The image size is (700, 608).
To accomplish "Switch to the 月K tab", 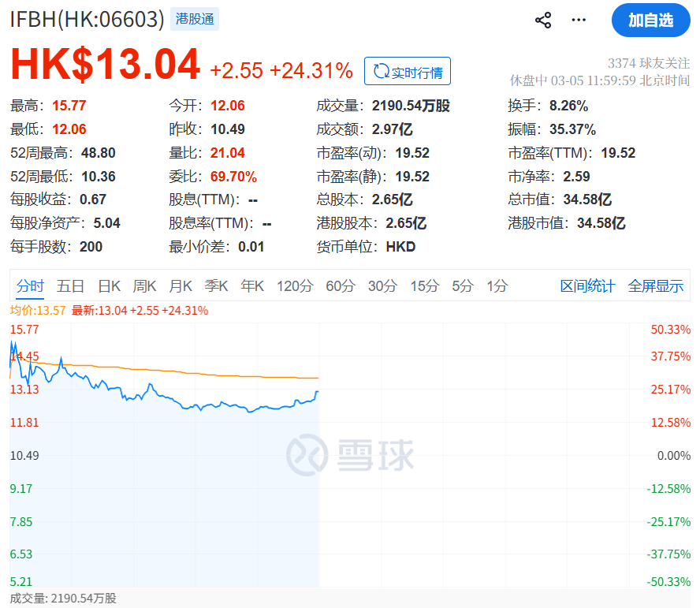I will tap(180, 286).
